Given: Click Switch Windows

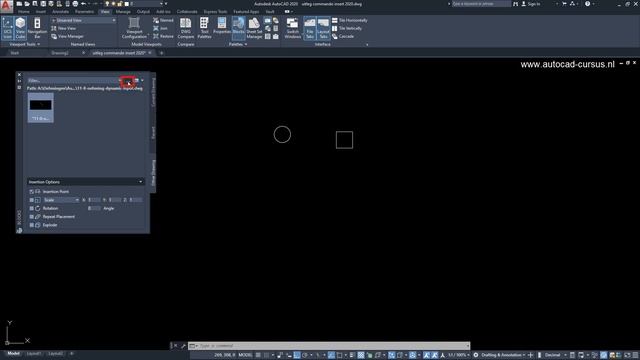Looking at the screenshot, I should (293, 28).
